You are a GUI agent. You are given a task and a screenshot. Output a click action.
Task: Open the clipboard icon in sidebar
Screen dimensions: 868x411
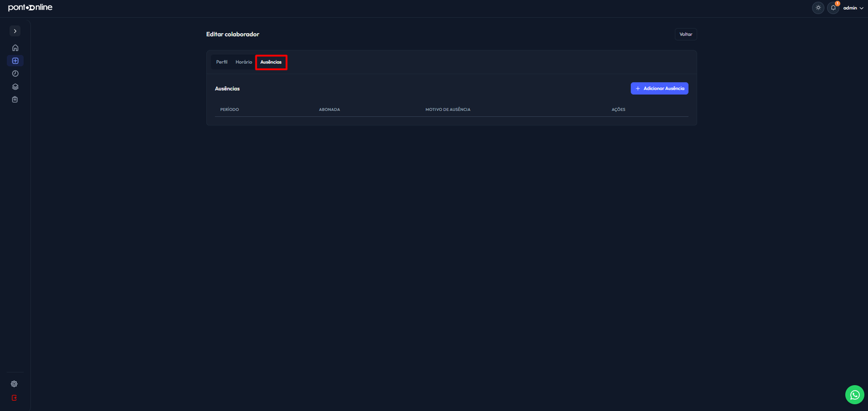[x=15, y=99]
